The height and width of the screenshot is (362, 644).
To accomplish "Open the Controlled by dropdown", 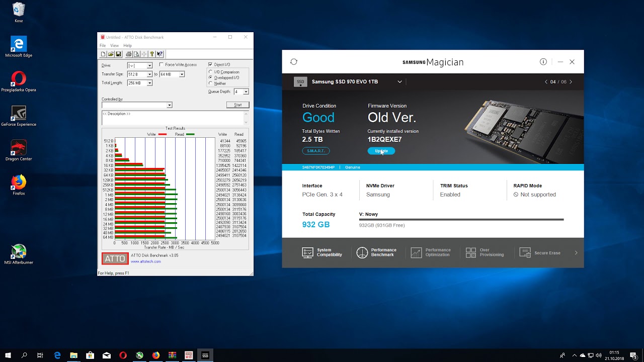I will click(x=169, y=105).
